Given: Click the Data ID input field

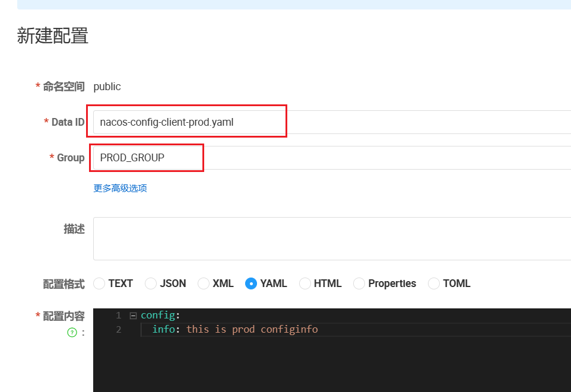Looking at the screenshot, I should 332,122.
